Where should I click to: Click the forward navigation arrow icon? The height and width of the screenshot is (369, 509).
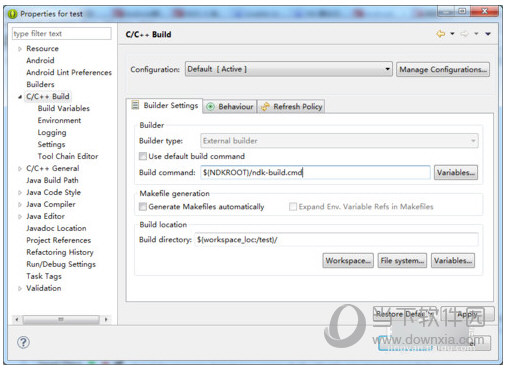point(464,34)
